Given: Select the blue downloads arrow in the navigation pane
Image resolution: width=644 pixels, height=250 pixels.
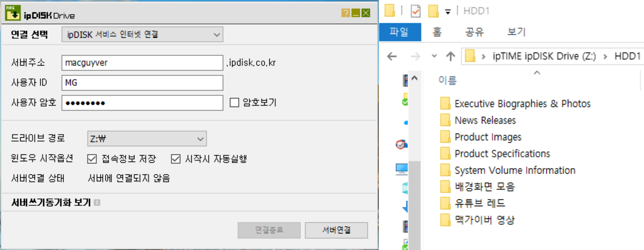Looking at the screenshot, I should point(405,207).
